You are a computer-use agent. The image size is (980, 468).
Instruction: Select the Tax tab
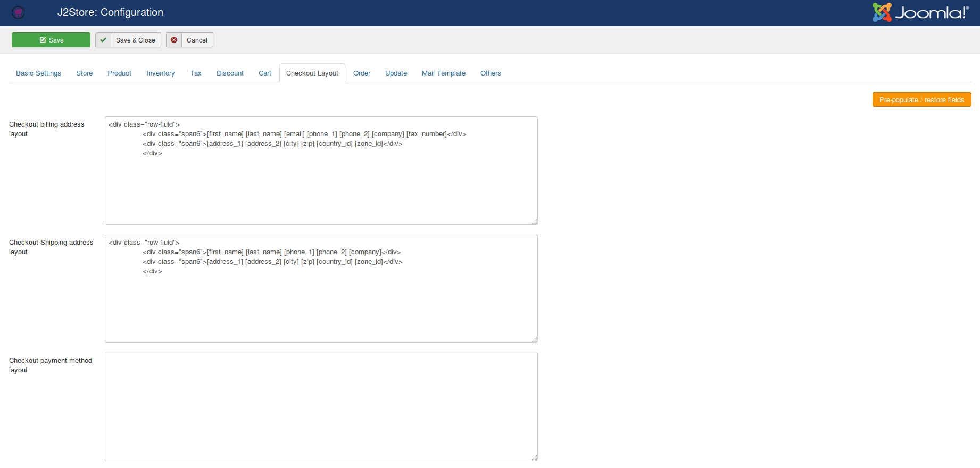[x=195, y=73]
